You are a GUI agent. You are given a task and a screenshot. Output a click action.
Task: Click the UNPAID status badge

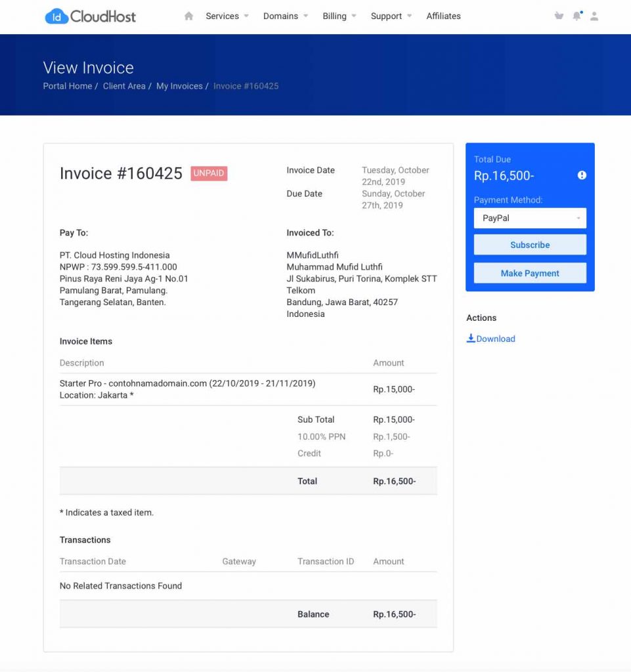(208, 173)
